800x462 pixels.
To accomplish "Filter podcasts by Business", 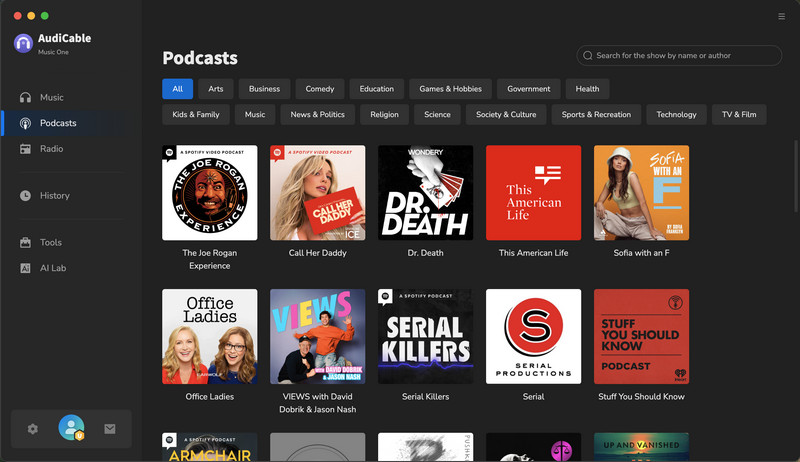I will click(x=264, y=89).
